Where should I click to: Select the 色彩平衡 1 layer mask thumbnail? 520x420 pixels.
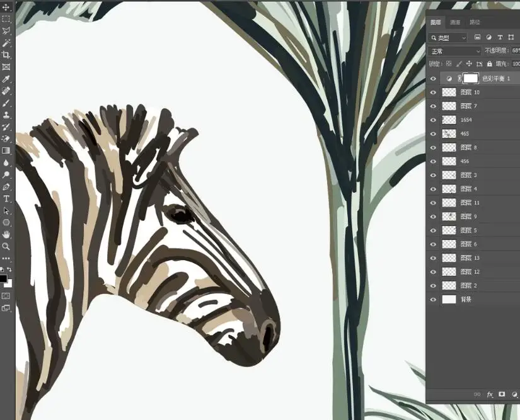(471, 79)
